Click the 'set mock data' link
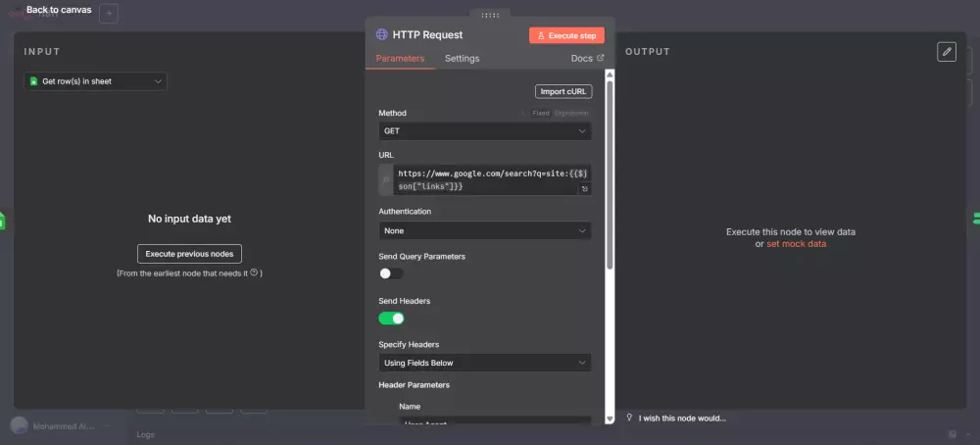The image size is (980, 445). 796,244
